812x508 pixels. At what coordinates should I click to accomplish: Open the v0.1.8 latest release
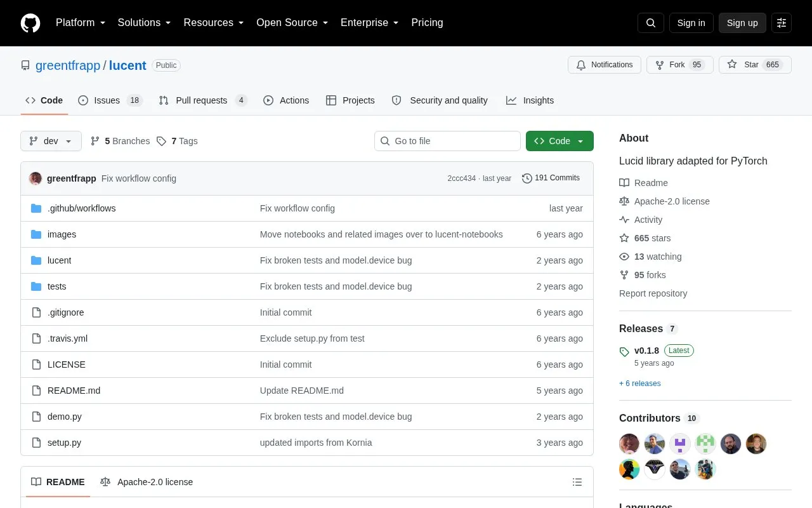646,351
